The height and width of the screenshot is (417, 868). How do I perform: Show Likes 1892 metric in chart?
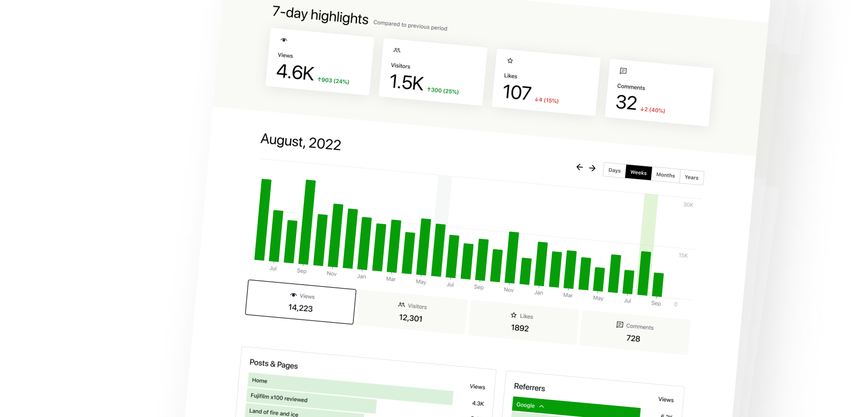click(521, 322)
